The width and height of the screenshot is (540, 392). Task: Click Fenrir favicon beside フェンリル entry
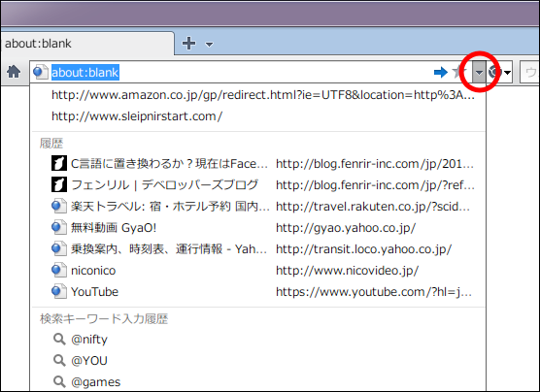pyautogui.click(x=59, y=184)
